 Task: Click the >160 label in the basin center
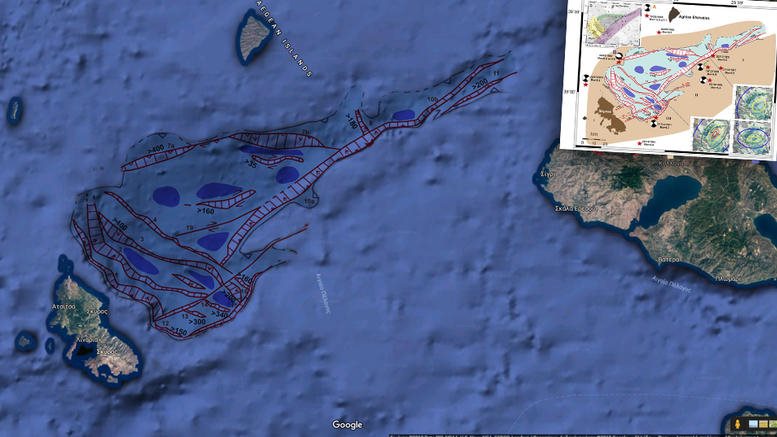coord(205,211)
